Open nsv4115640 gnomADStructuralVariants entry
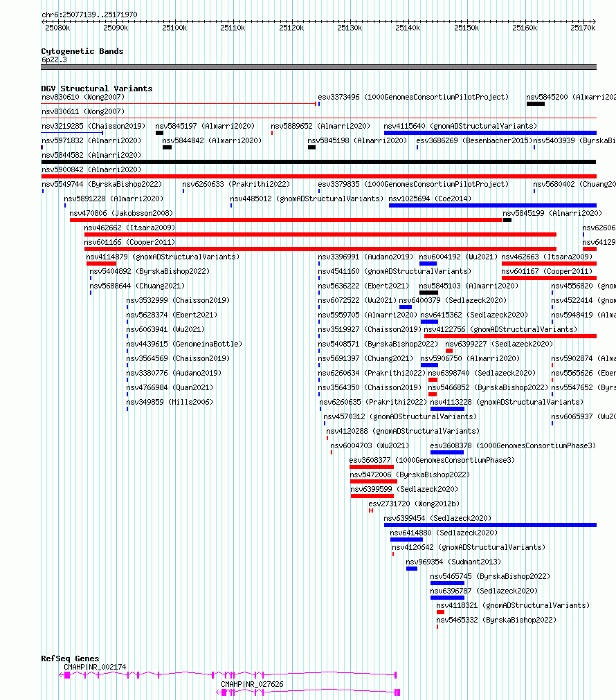This screenshot has width=616, height=700. pyautogui.click(x=460, y=126)
